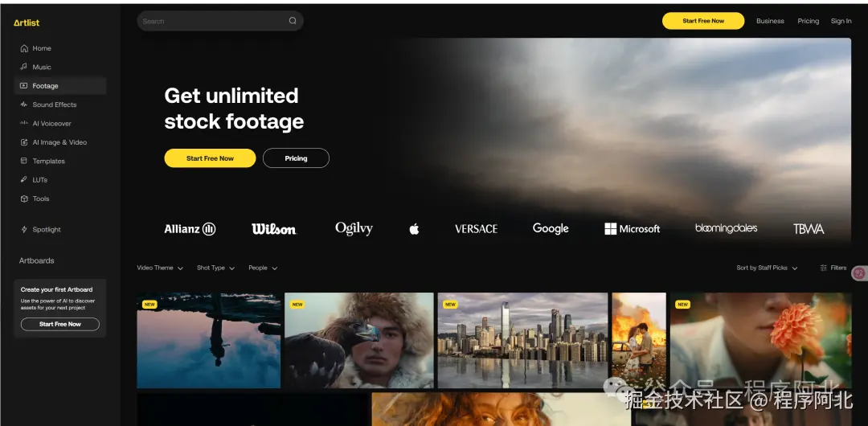Click the Artlist logo
The image size is (868, 426).
click(x=27, y=23)
